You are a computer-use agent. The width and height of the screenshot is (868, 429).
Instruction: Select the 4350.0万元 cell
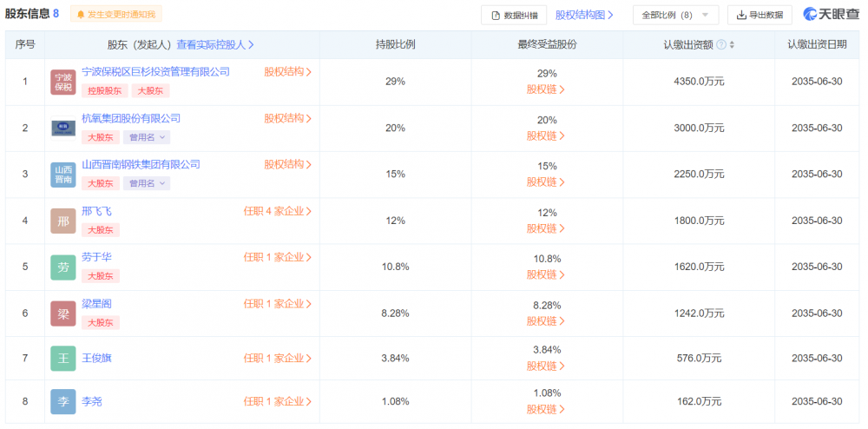pyautogui.click(x=699, y=82)
